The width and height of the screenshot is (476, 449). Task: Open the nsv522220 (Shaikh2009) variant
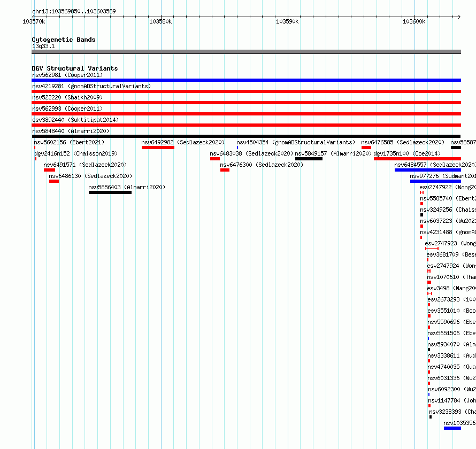click(x=67, y=97)
